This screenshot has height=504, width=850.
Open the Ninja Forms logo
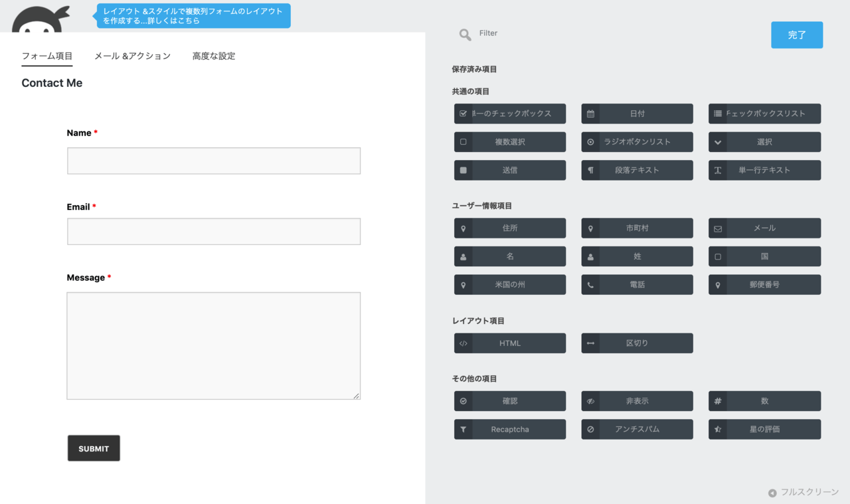(x=41, y=19)
